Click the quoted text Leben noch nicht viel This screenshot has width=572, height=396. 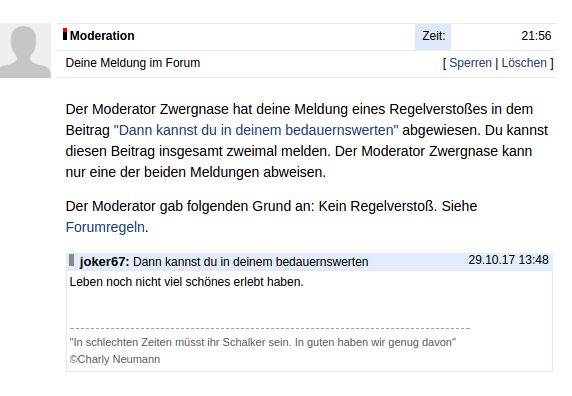[186, 282]
